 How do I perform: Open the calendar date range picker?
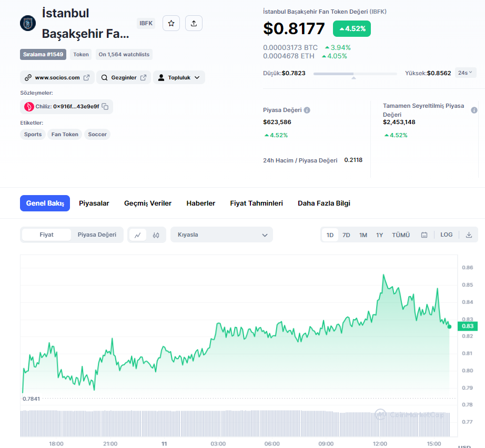[x=424, y=235]
